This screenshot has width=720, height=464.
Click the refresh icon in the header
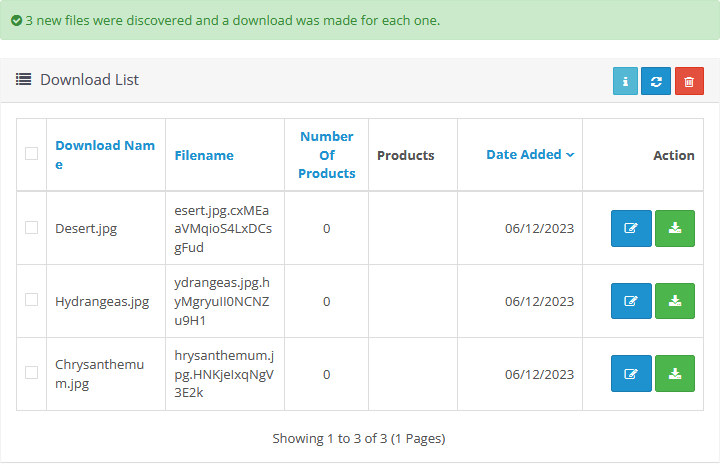657,82
